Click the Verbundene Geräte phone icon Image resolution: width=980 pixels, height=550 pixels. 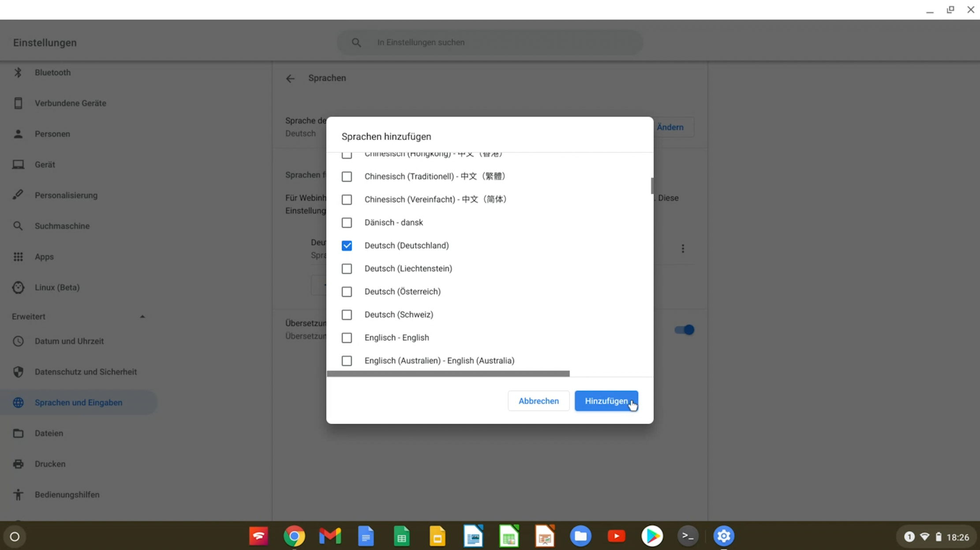(18, 103)
